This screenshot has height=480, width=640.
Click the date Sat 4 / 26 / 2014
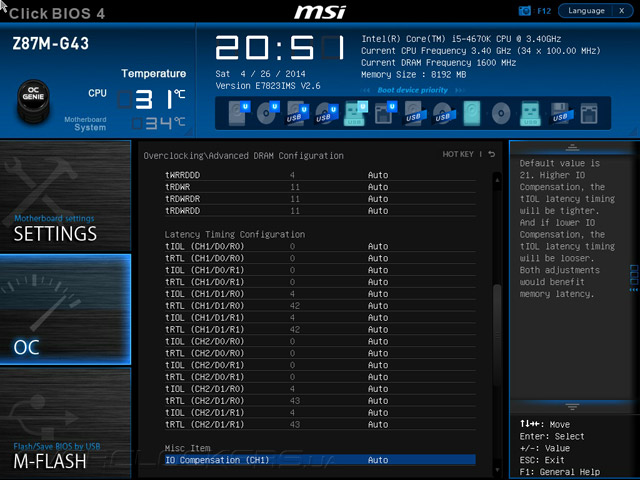(x=260, y=74)
